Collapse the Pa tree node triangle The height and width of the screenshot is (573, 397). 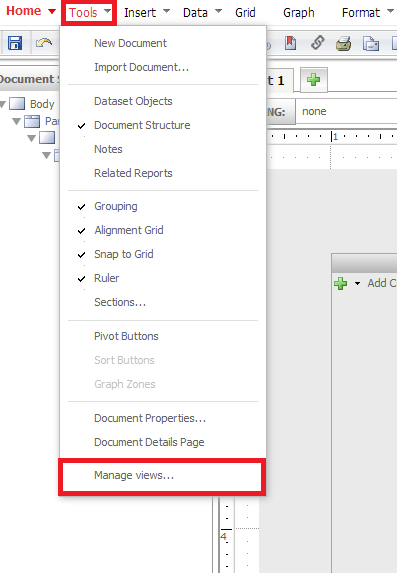16,121
